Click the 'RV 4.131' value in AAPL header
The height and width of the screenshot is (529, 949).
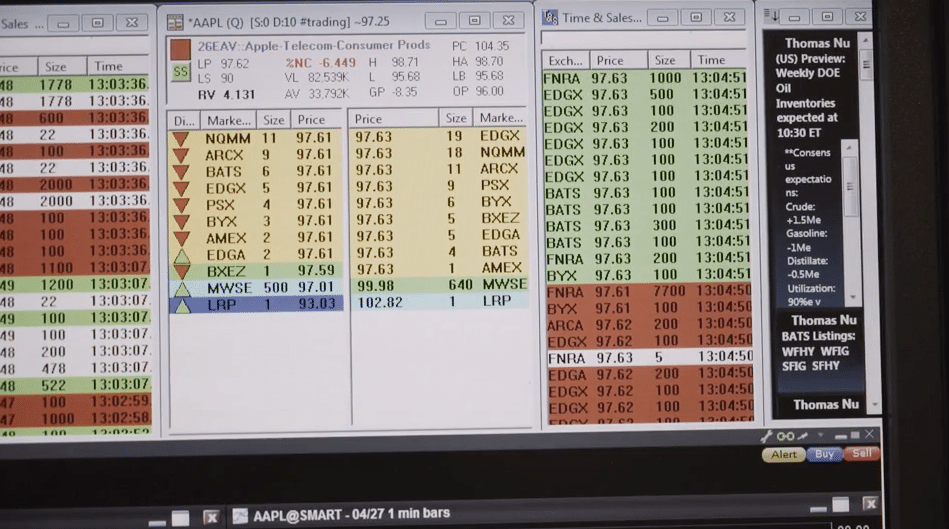[x=226, y=95]
